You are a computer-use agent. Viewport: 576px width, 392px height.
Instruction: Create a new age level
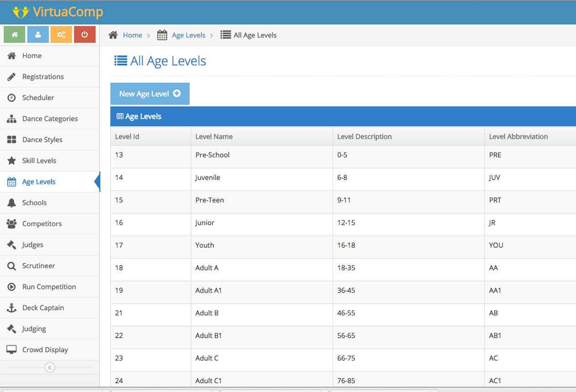[150, 94]
